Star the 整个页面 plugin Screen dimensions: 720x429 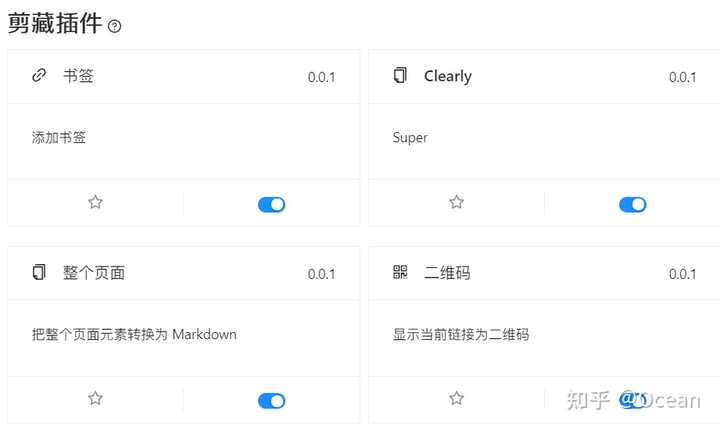point(95,399)
